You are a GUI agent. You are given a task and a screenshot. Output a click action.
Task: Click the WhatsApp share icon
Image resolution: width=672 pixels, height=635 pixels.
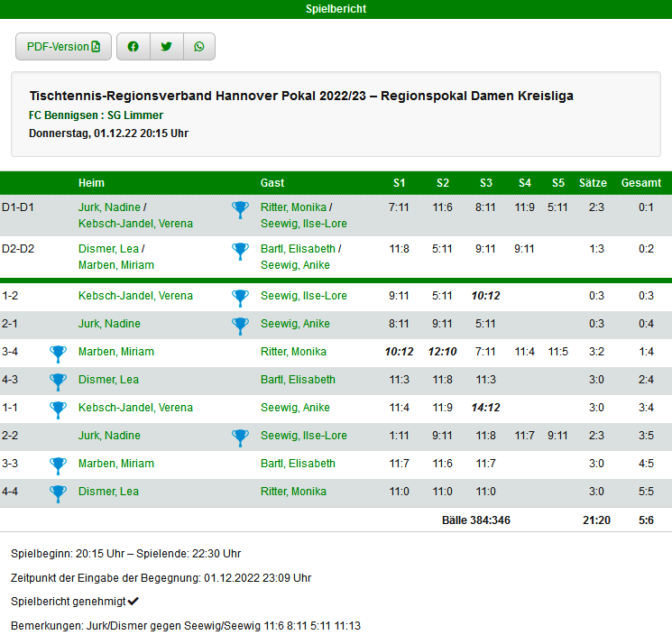[x=199, y=47]
